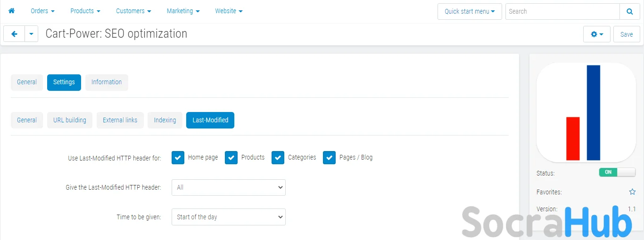
Task: Expand the caret dropdown beside back arrow
Action: tap(31, 34)
